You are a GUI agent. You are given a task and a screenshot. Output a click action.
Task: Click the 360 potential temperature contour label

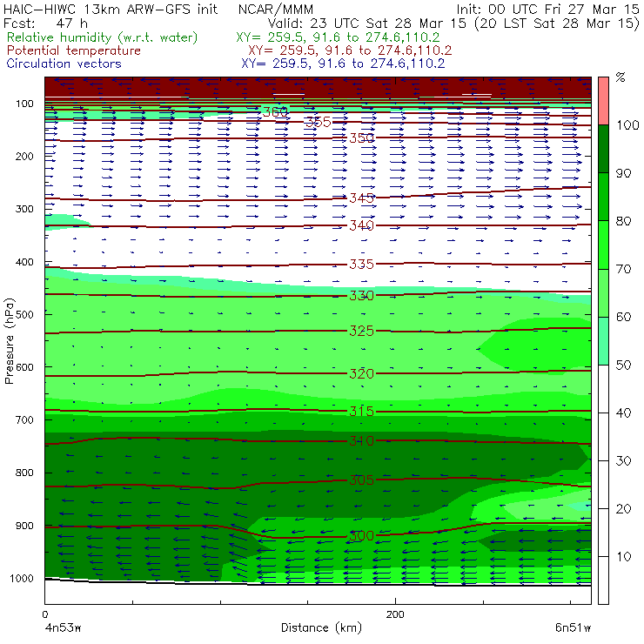(275, 111)
